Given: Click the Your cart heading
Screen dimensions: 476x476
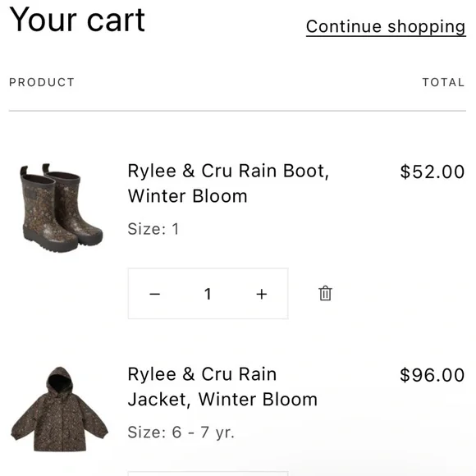Looking at the screenshot, I should (77, 20).
